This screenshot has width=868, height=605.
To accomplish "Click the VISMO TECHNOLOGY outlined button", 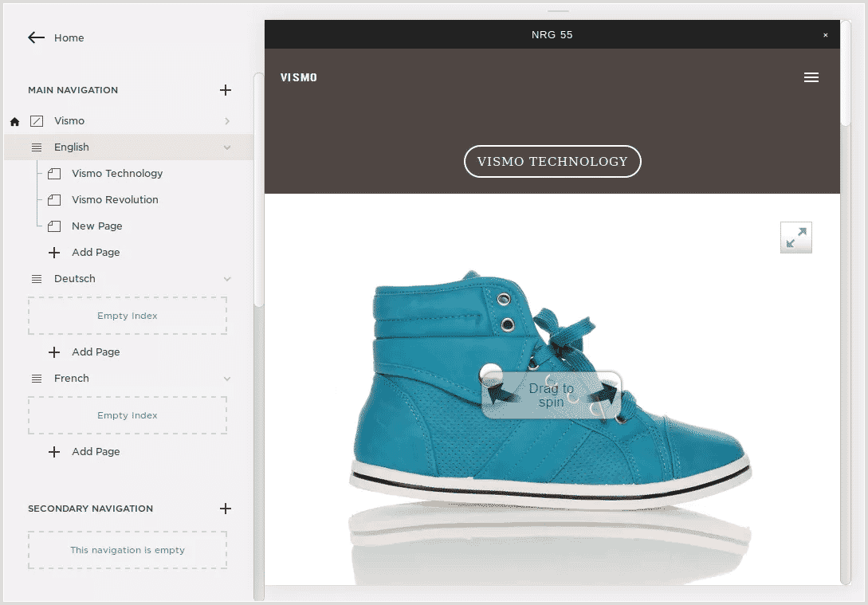I will click(x=552, y=161).
